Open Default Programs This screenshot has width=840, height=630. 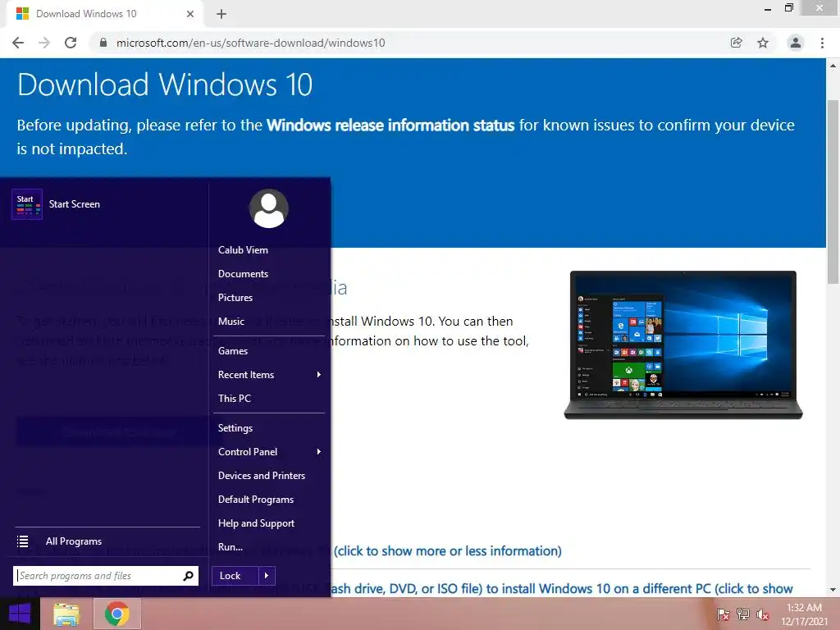point(256,500)
